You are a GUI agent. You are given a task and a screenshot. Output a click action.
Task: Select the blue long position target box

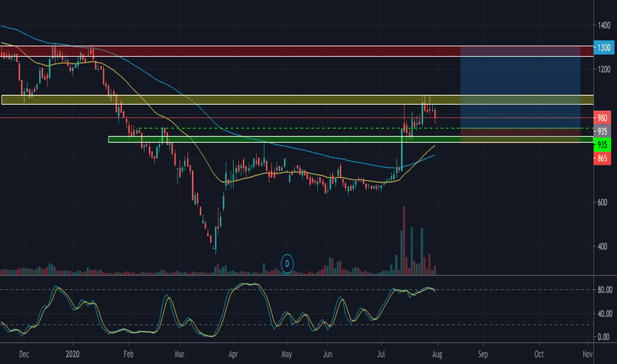[x=520, y=87]
